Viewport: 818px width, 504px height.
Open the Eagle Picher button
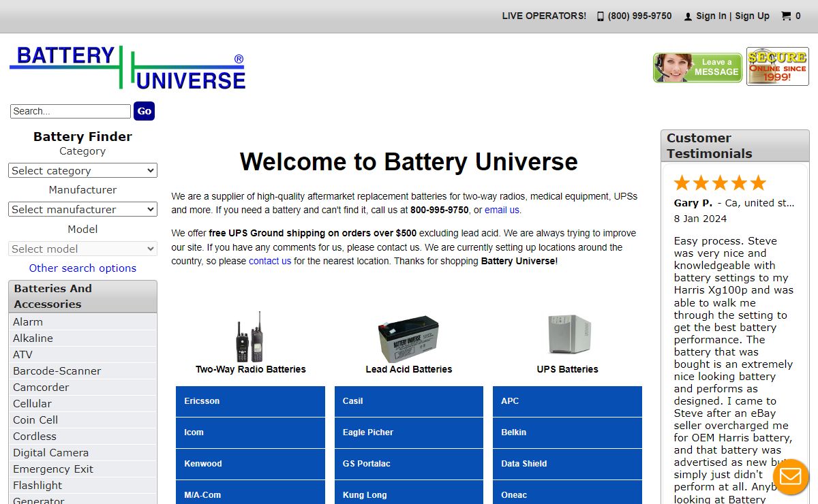pos(409,432)
